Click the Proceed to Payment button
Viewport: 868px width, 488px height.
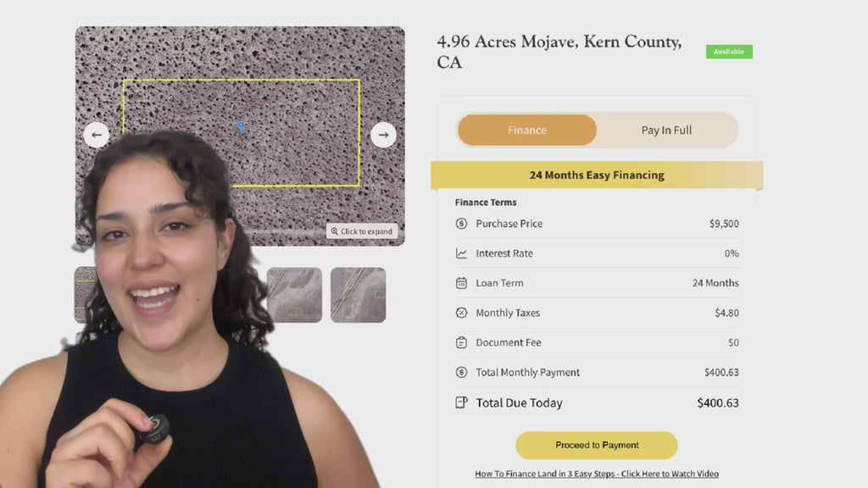click(597, 446)
